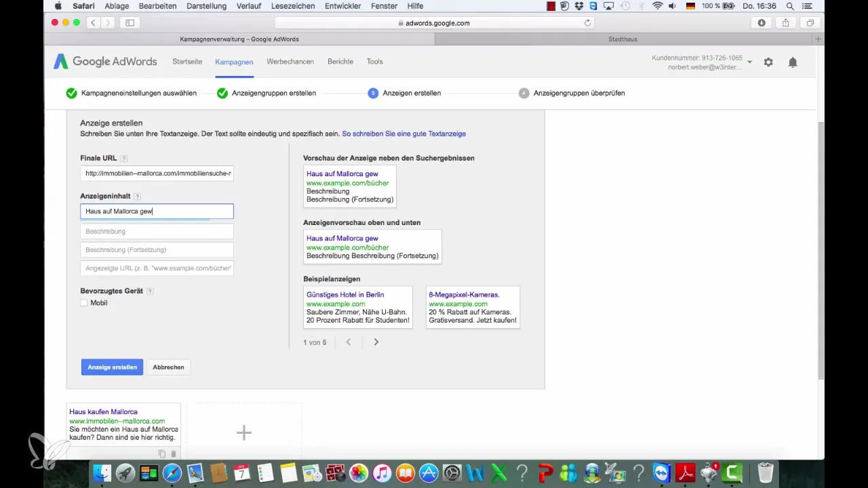Go back in Safari
This screenshot has width=868, height=488.
[x=92, y=22]
